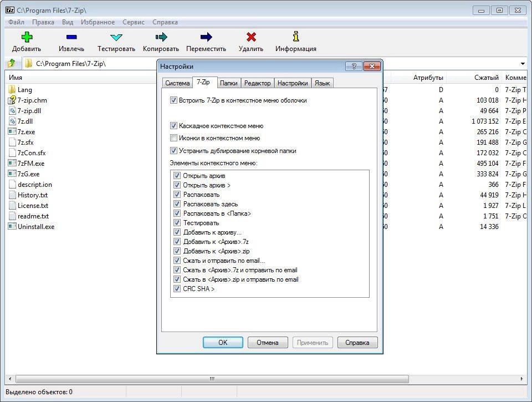Click the horizontal scrollbar thumb

point(212,379)
